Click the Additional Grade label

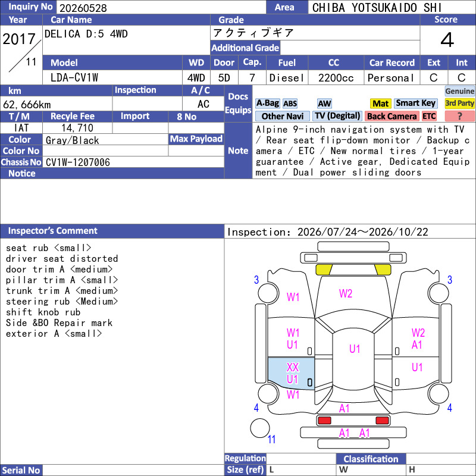245,48
